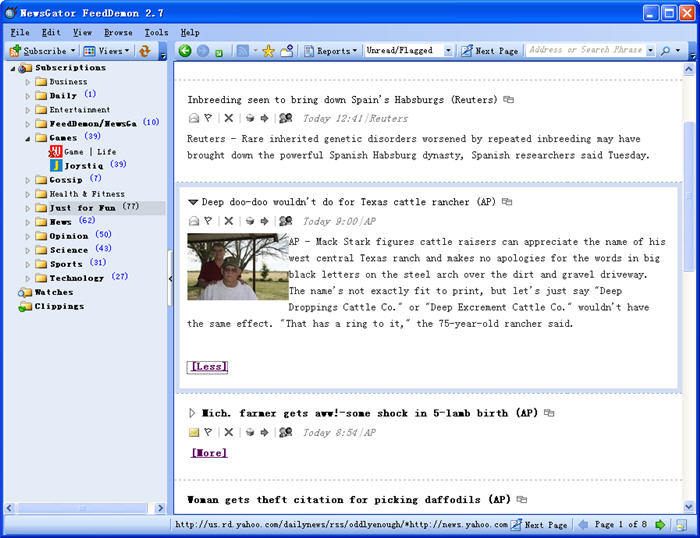This screenshot has height=538, width=700.
Task: Open the Subscribe dropdown arrow
Action: point(73,51)
